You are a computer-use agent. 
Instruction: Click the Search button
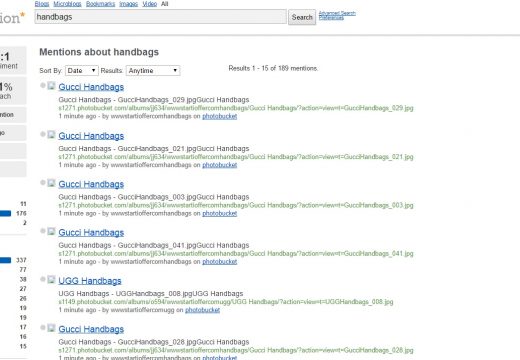[302, 17]
